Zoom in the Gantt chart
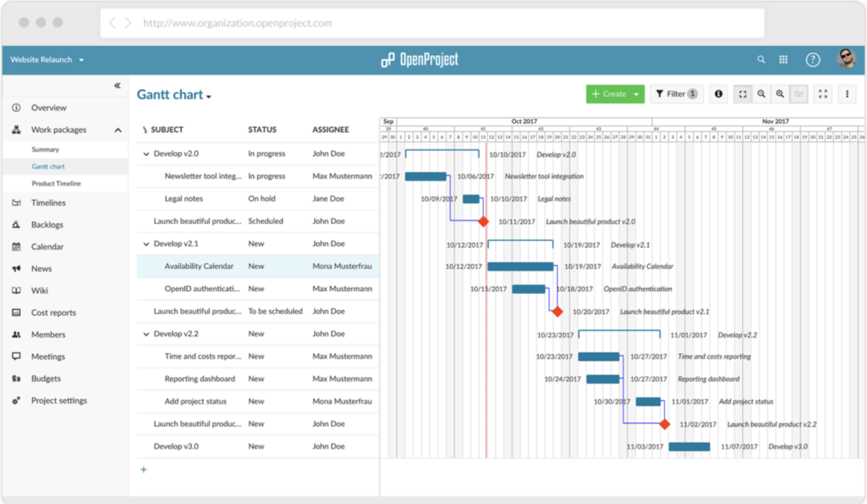Viewport: 867px width, 504px height. click(x=780, y=94)
